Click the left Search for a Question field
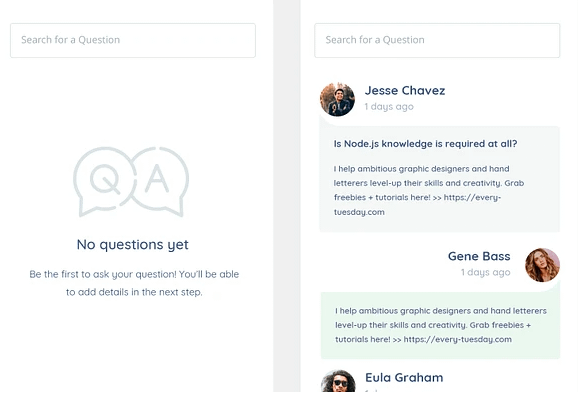Screen dimensions: 578x393 click(133, 41)
